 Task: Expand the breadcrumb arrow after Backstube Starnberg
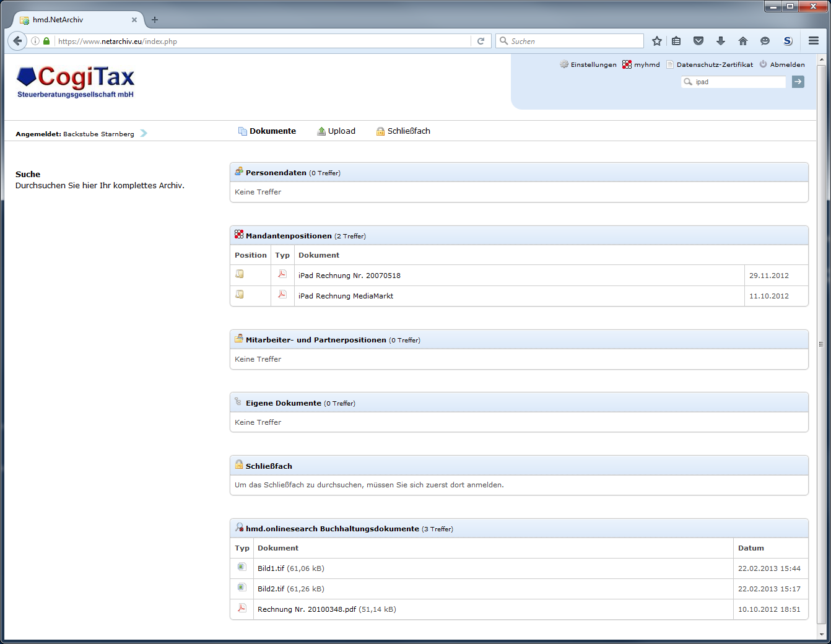coord(143,133)
